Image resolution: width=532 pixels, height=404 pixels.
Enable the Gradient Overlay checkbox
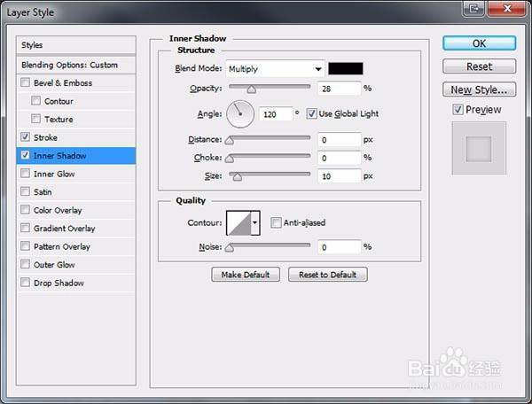pyautogui.click(x=25, y=228)
